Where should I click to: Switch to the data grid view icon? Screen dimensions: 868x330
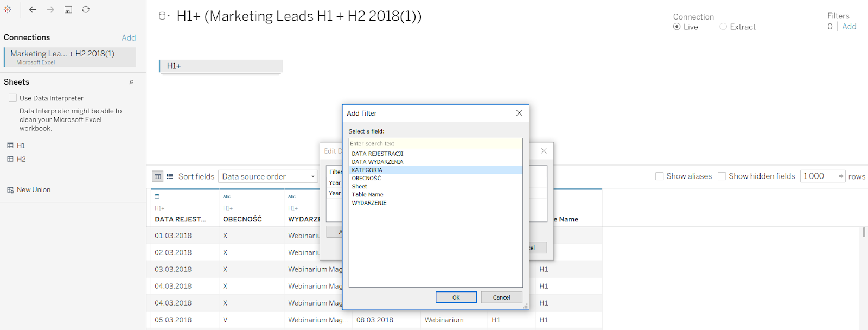click(157, 176)
